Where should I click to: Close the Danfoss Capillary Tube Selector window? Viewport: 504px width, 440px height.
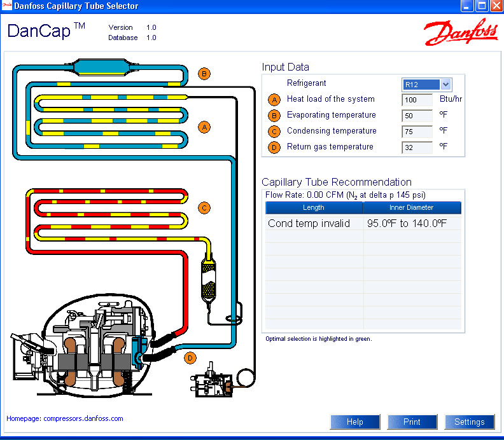click(496, 6)
